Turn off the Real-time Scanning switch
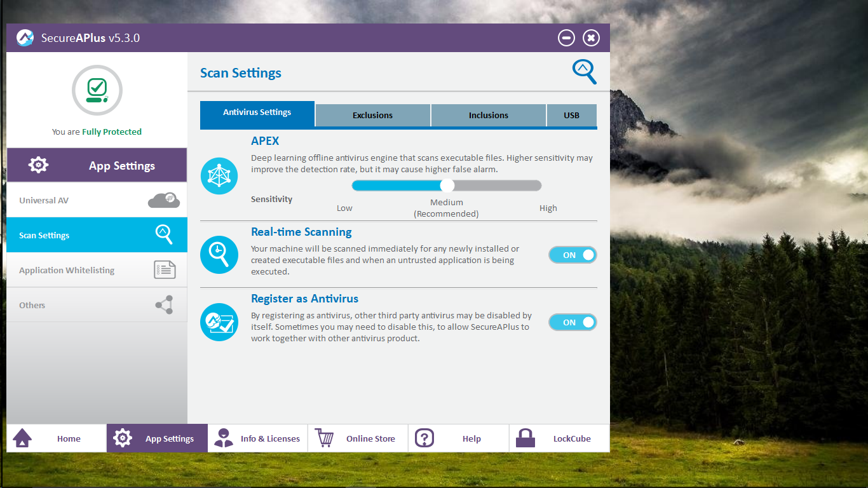Screen dimensions: 868x488 point(573,255)
